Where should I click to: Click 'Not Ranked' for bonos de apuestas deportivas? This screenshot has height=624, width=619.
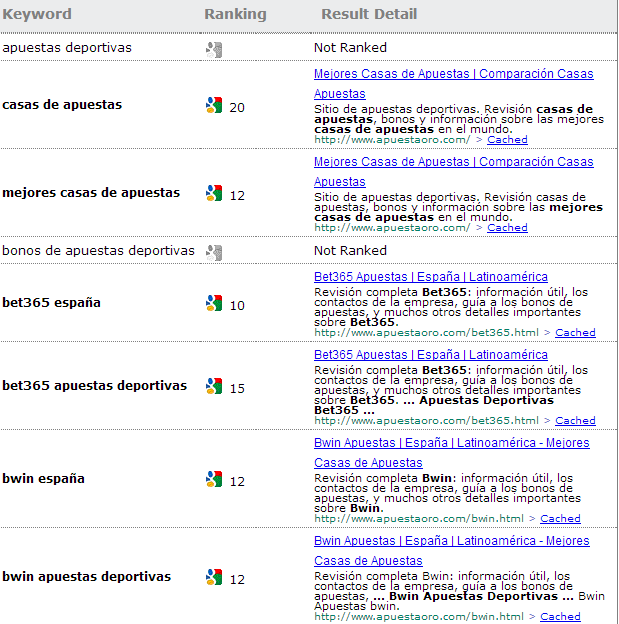pos(350,251)
